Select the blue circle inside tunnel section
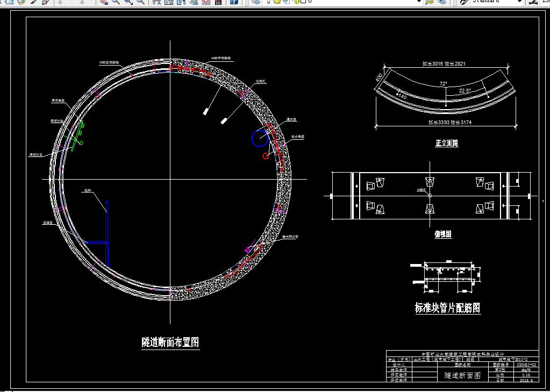 pyautogui.click(x=260, y=138)
